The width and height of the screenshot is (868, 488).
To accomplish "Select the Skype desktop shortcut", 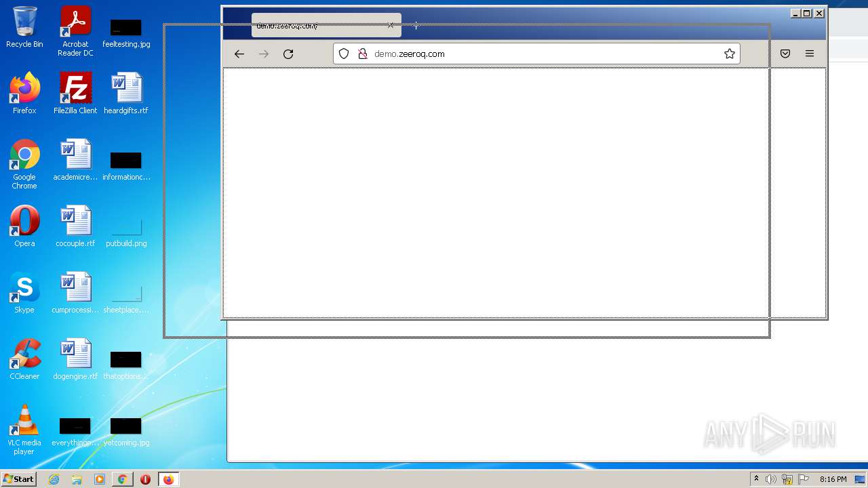I will click(24, 292).
